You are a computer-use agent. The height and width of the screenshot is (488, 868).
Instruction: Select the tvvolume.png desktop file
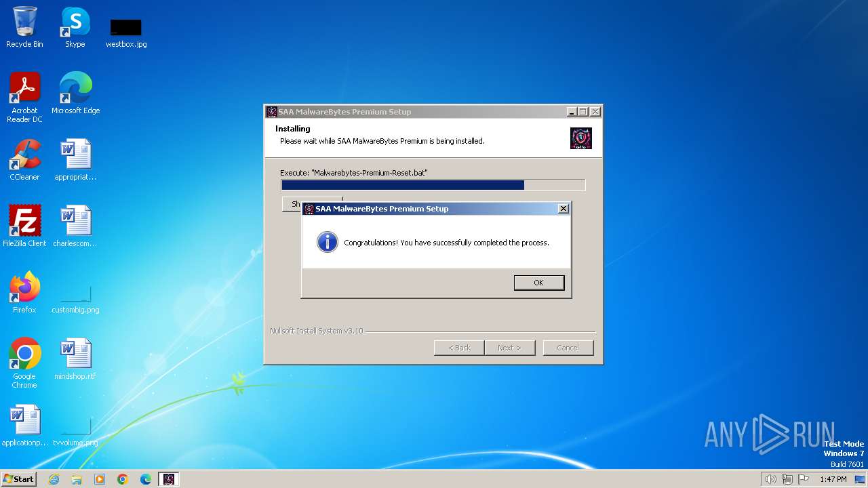coord(75,431)
